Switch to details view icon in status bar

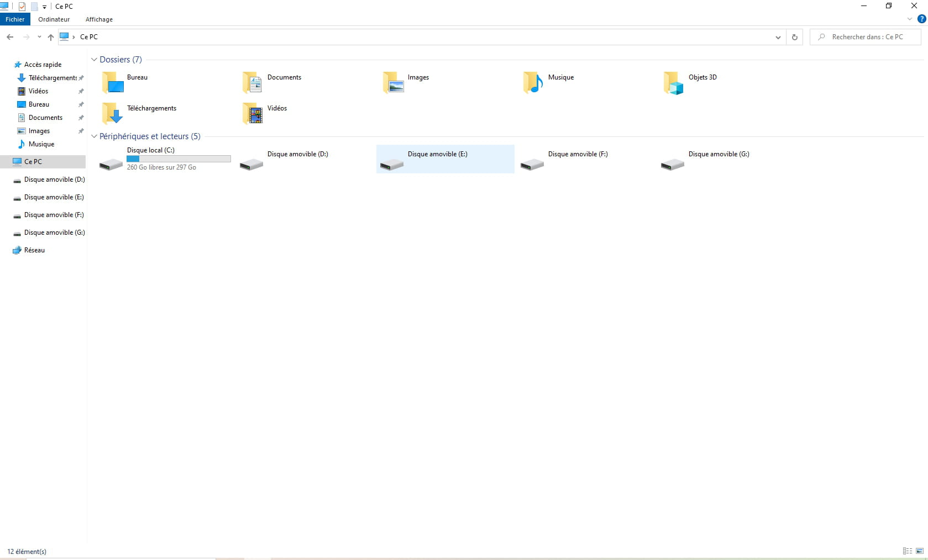pyautogui.click(x=908, y=551)
